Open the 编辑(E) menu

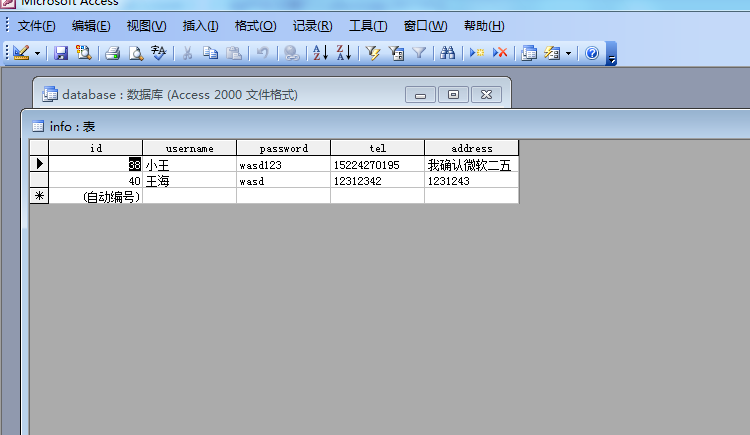pos(91,26)
